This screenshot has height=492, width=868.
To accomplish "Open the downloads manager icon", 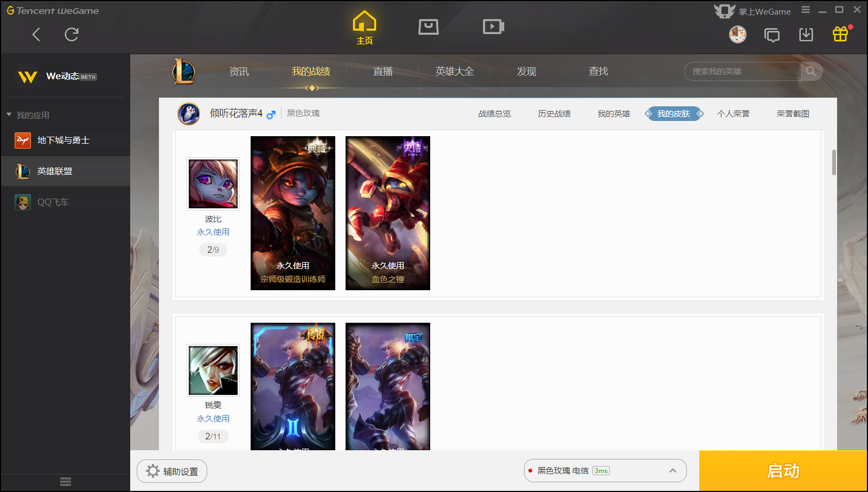I will click(x=806, y=35).
